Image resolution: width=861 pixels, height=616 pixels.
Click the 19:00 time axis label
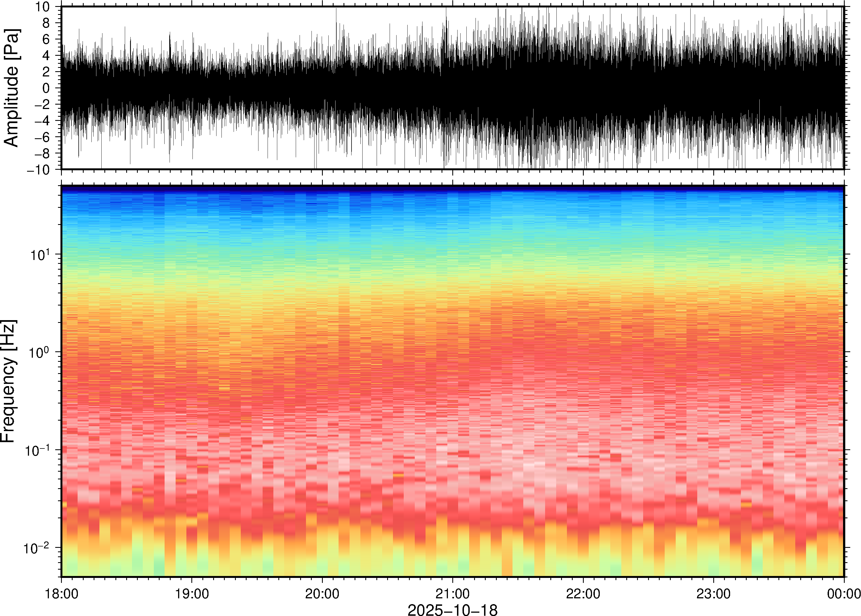pyautogui.click(x=192, y=594)
